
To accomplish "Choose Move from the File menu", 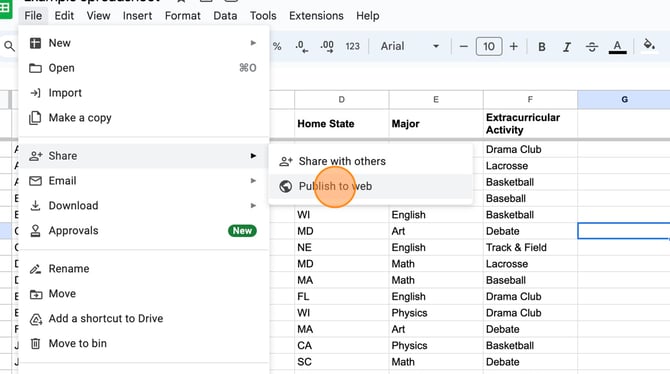I will [143, 294].
